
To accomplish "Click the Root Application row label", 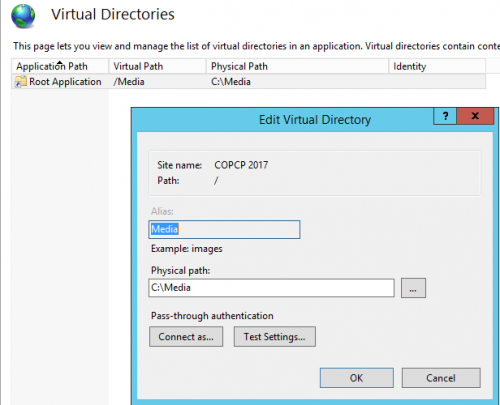I will (65, 82).
